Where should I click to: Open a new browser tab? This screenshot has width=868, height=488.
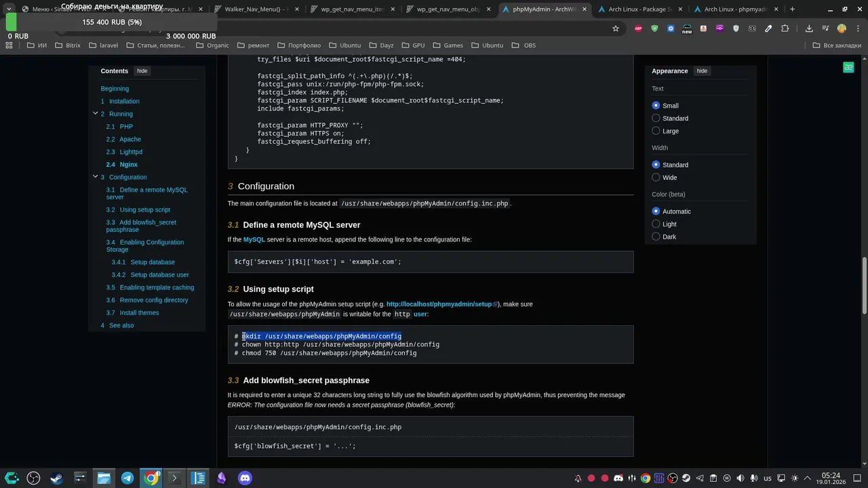pos(792,9)
